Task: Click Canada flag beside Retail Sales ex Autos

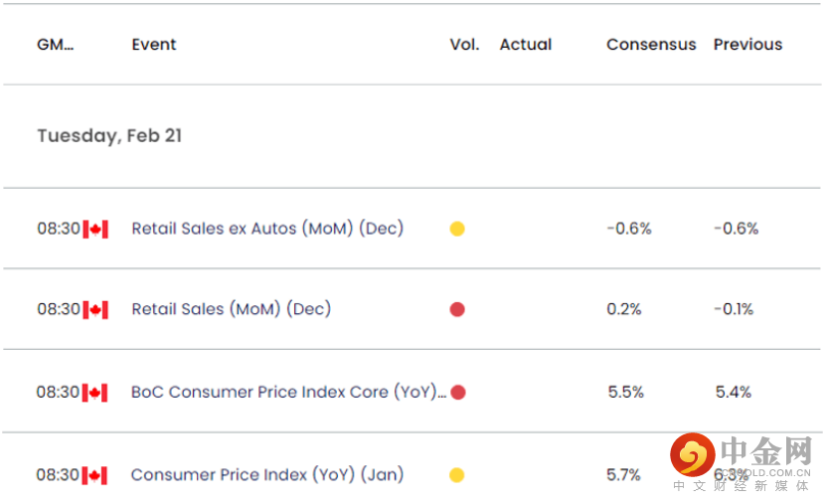Action: [x=95, y=229]
